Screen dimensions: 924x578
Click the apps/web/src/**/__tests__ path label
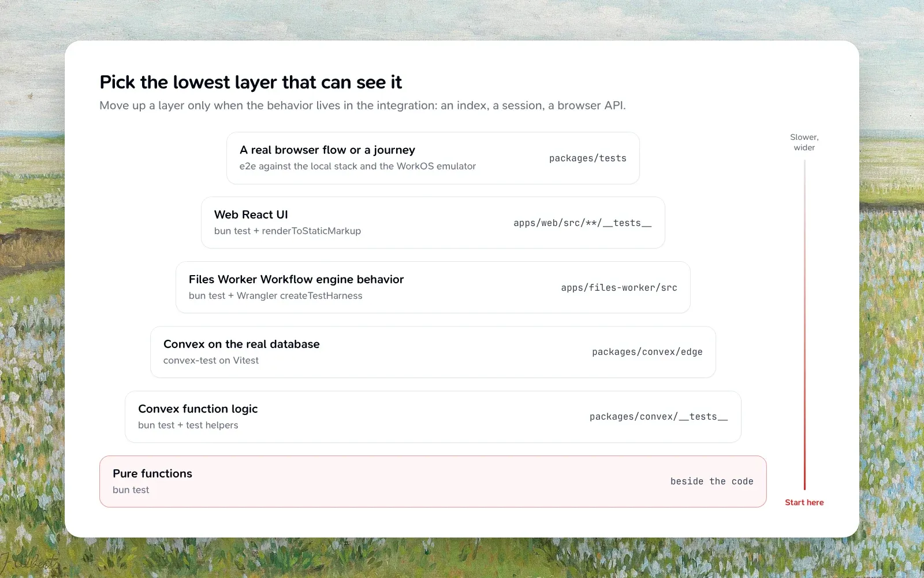pos(582,223)
